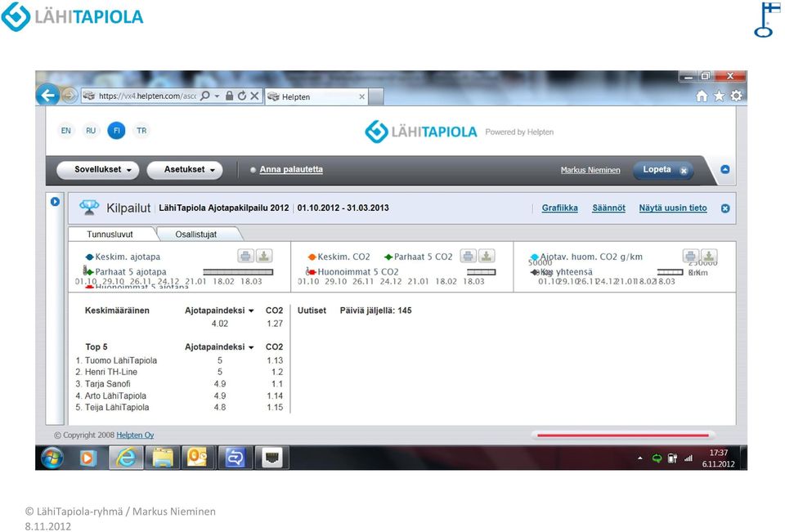Image resolution: width=785 pixels, height=532 pixels.
Task: Show hidden system tray icons arrow
Action: [639, 458]
